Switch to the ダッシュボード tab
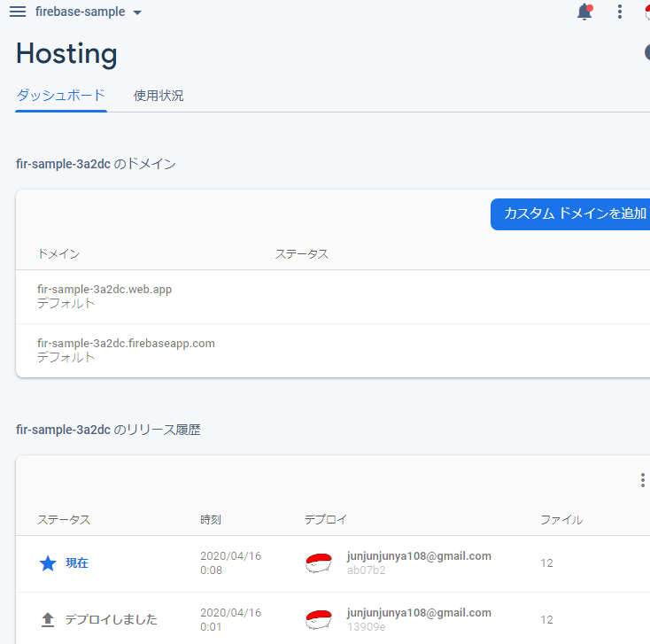The width and height of the screenshot is (650, 644). (61, 96)
